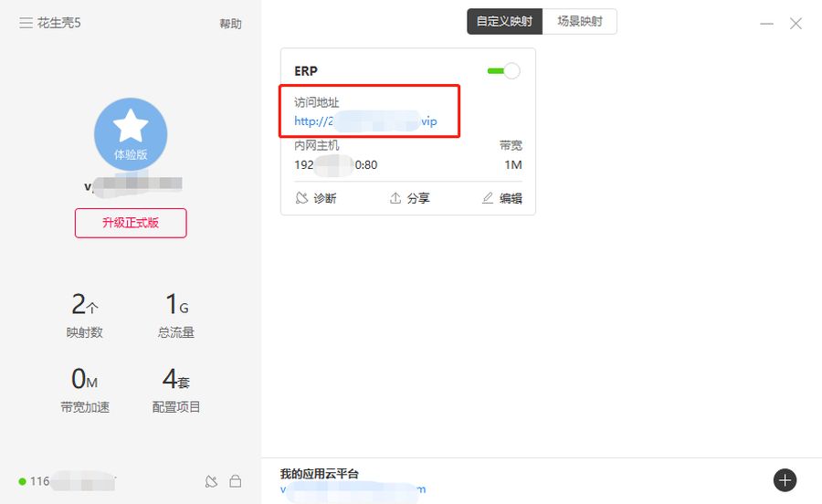822x504 pixels.
Task: Click the 带宽加速 value 0M
Action: pyautogui.click(x=84, y=379)
